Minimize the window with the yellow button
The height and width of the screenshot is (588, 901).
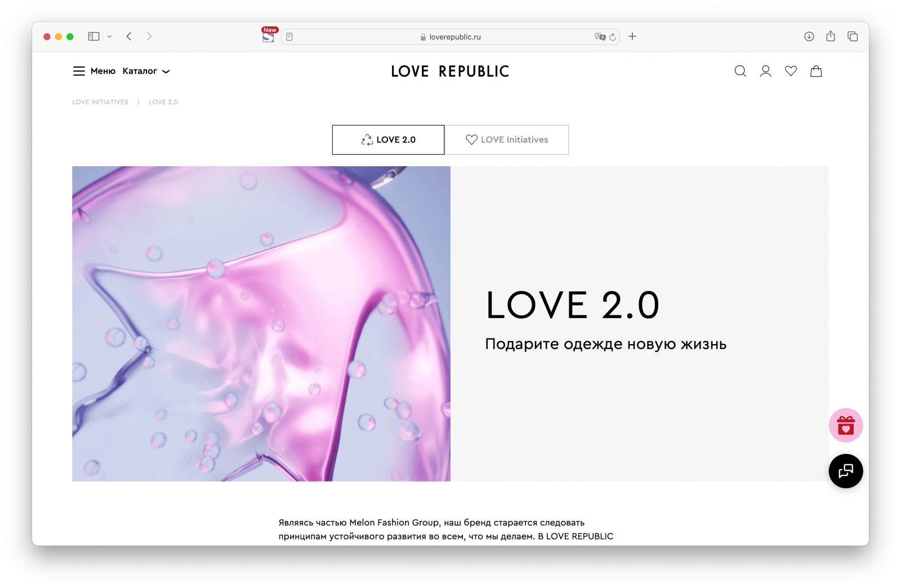pyautogui.click(x=59, y=37)
